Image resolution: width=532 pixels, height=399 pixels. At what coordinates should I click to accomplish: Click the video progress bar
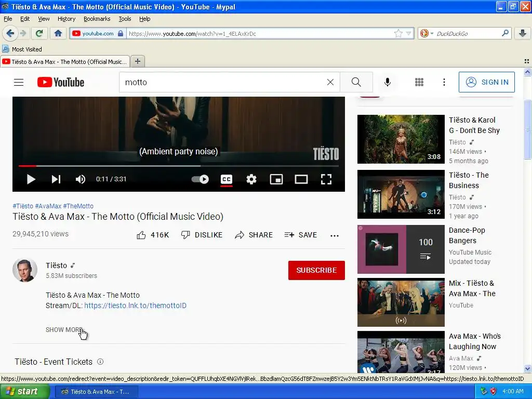coord(179,166)
